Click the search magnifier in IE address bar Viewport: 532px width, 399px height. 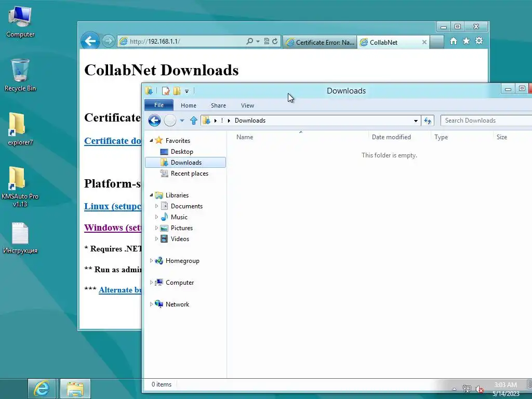[250, 41]
